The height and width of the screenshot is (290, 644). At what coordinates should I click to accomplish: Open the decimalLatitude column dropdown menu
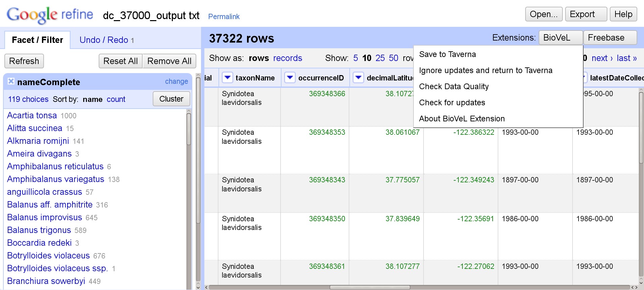(358, 78)
